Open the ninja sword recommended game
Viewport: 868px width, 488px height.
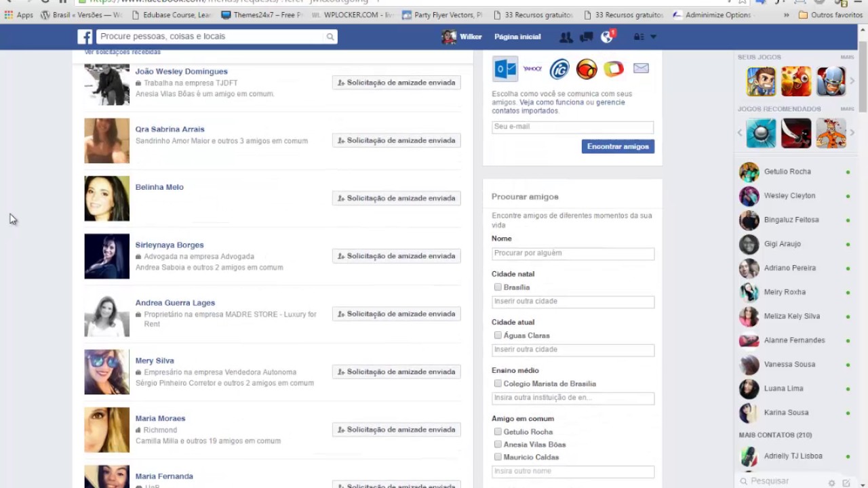[796, 133]
